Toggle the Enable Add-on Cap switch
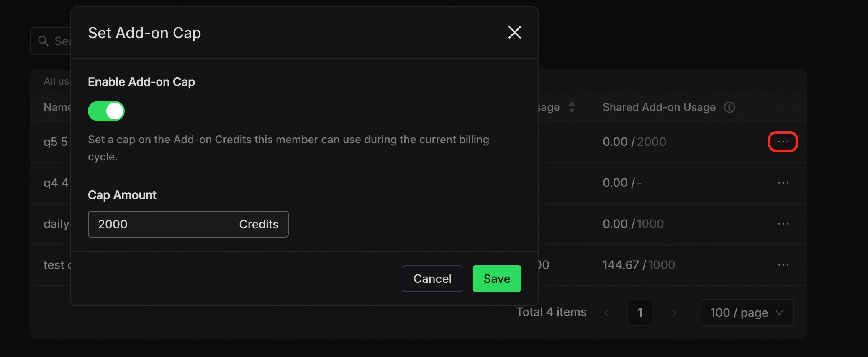 (106, 111)
